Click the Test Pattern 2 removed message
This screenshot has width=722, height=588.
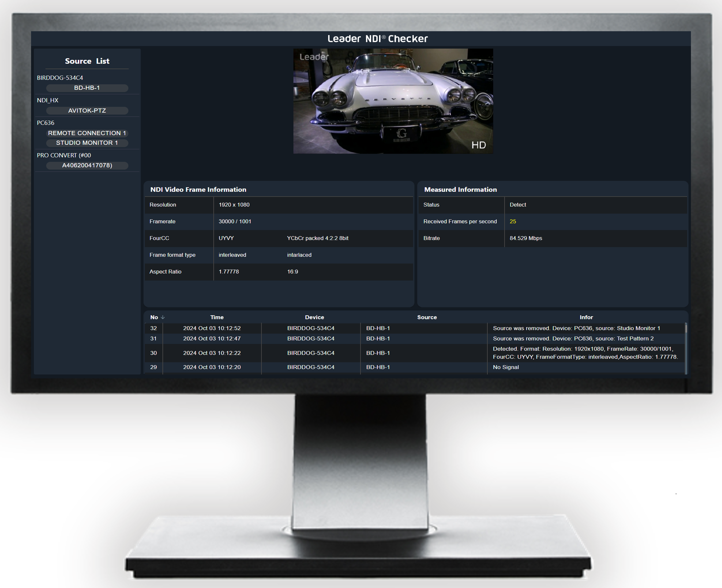coord(573,339)
